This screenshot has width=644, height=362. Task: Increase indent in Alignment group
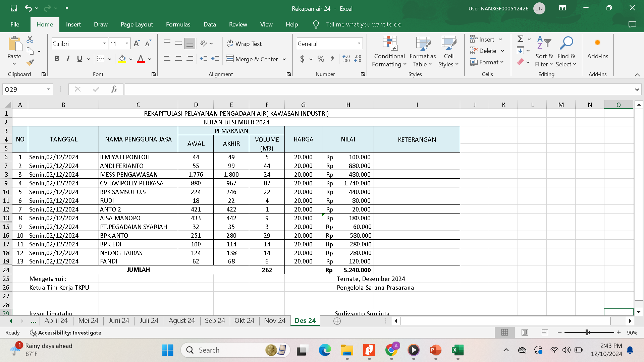point(215,59)
